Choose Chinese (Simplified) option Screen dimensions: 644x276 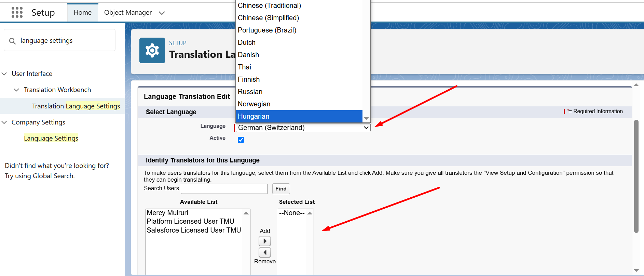299,18
